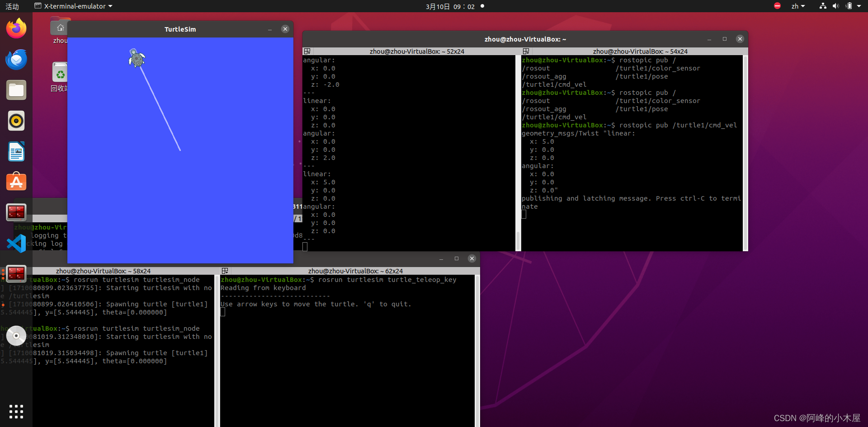Open the Activities overview

click(x=12, y=6)
